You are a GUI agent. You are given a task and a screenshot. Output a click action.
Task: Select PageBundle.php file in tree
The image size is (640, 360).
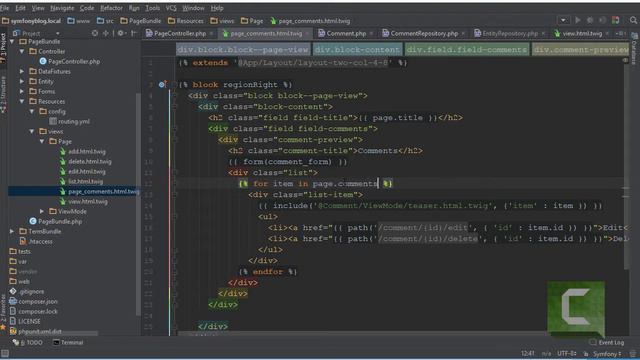coord(56,222)
